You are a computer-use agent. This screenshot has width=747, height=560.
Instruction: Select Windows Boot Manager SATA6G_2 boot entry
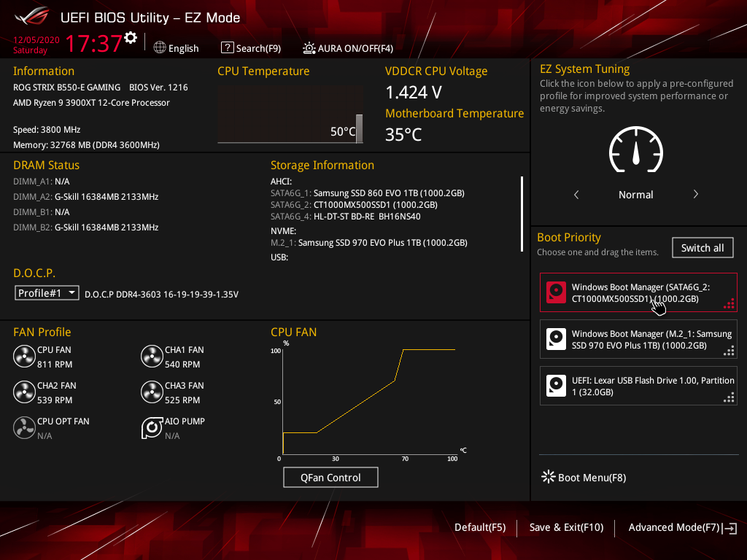coord(638,292)
